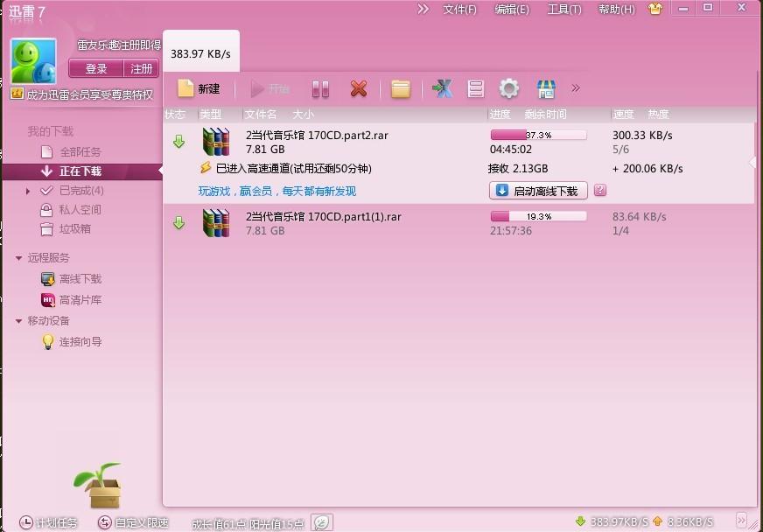Delete task with the red X icon
The width and height of the screenshot is (763, 532).
[x=359, y=88]
